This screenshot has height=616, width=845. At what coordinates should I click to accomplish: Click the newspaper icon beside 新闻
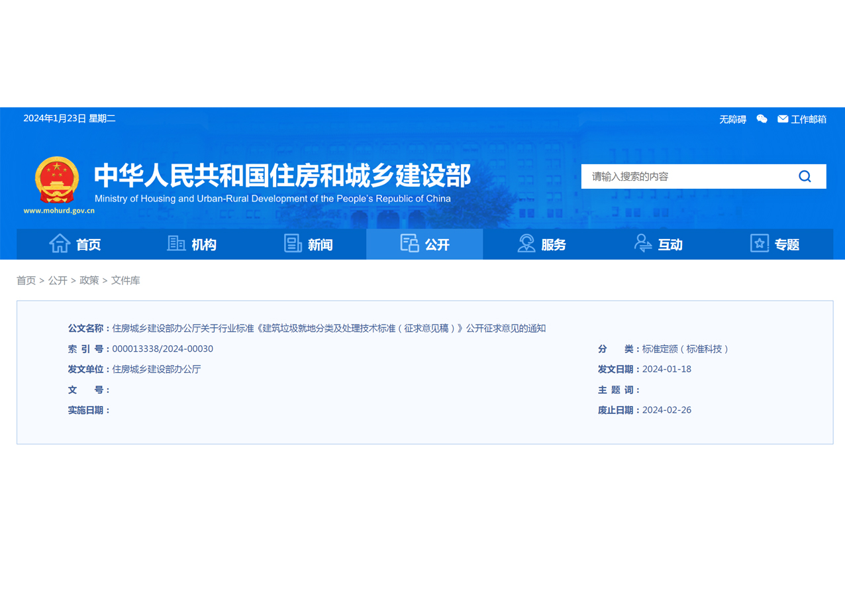click(x=293, y=244)
